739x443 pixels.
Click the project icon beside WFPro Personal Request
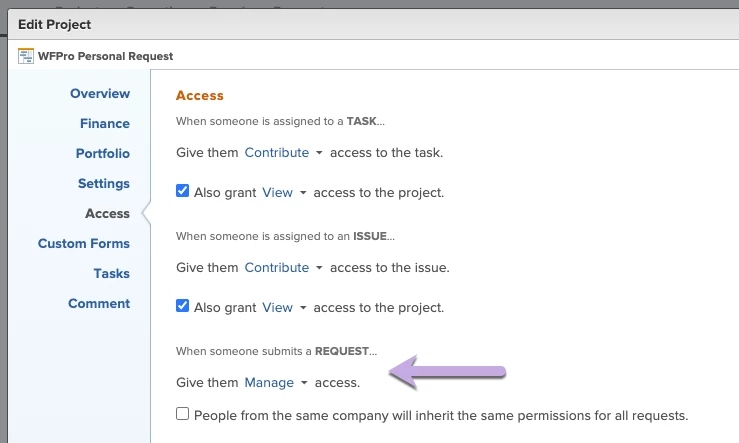[x=26, y=56]
